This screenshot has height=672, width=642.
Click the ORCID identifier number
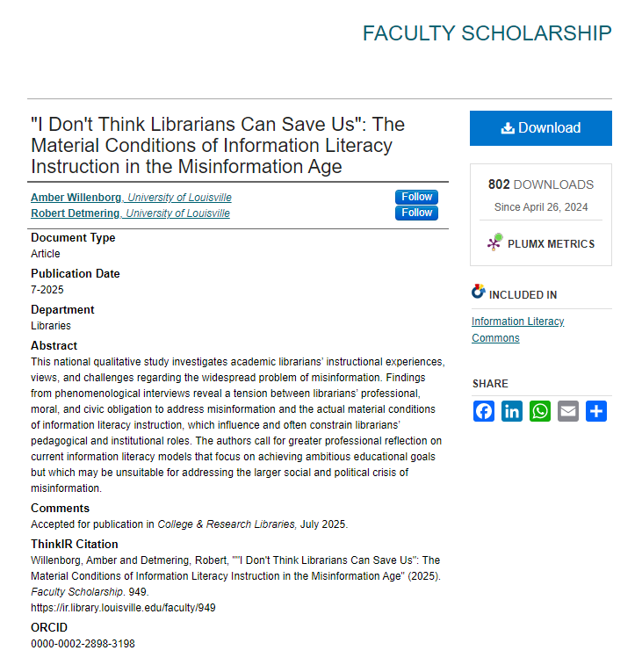pos(83,644)
